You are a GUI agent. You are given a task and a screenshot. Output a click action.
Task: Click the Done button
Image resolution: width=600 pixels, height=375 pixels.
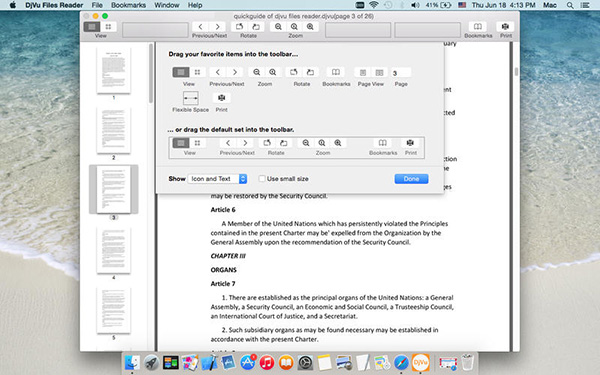411,179
